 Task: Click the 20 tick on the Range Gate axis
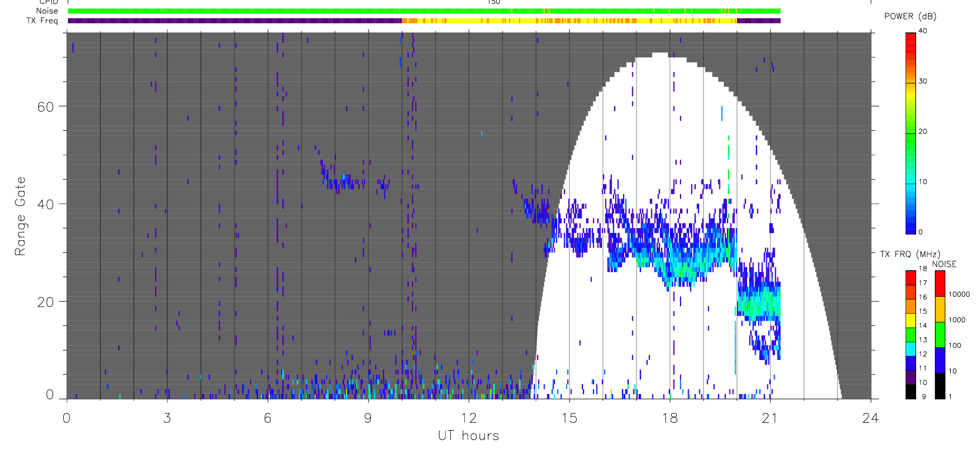click(x=46, y=302)
